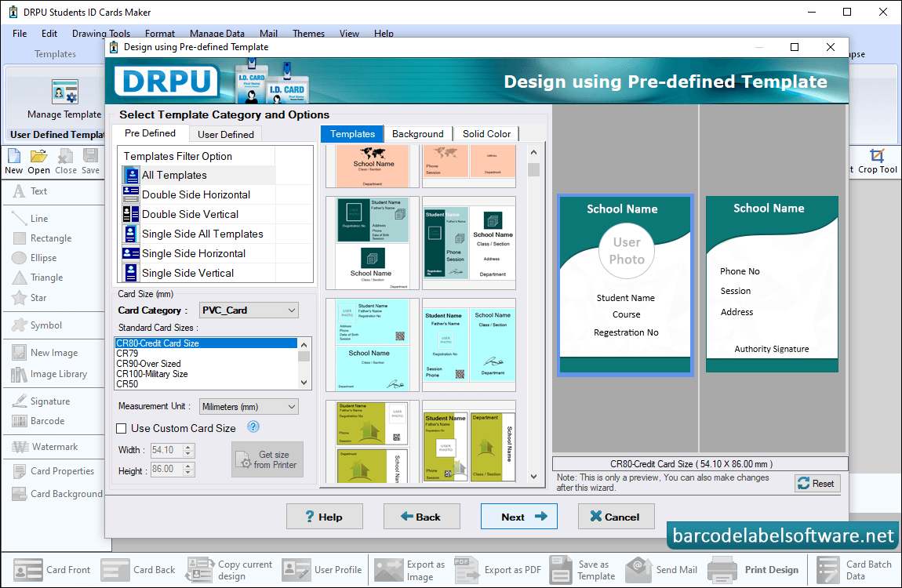Click the New document icon
Image resolution: width=902 pixels, height=588 pixels.
click(x=14, y=156)
